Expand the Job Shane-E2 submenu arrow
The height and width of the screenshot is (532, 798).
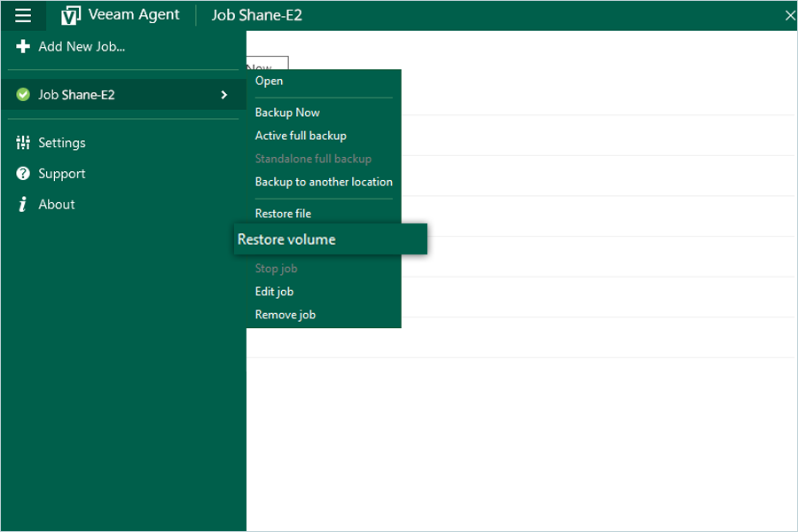224,95
